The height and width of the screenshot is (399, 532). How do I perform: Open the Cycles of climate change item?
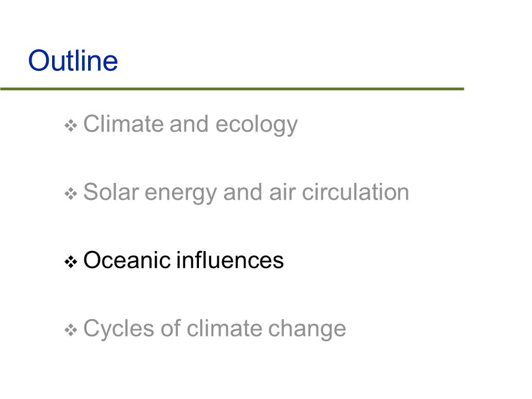coord(215,329)
